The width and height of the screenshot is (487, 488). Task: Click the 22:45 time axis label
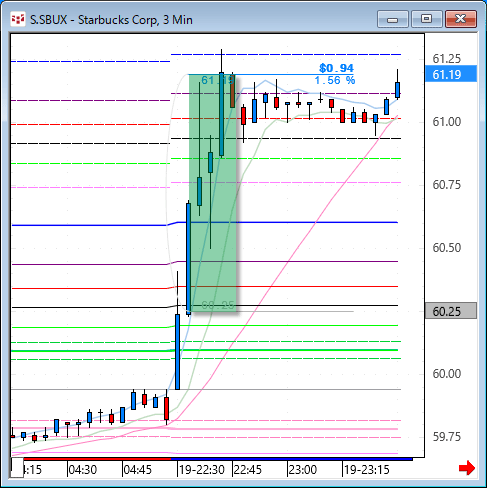tap(248, 470)
